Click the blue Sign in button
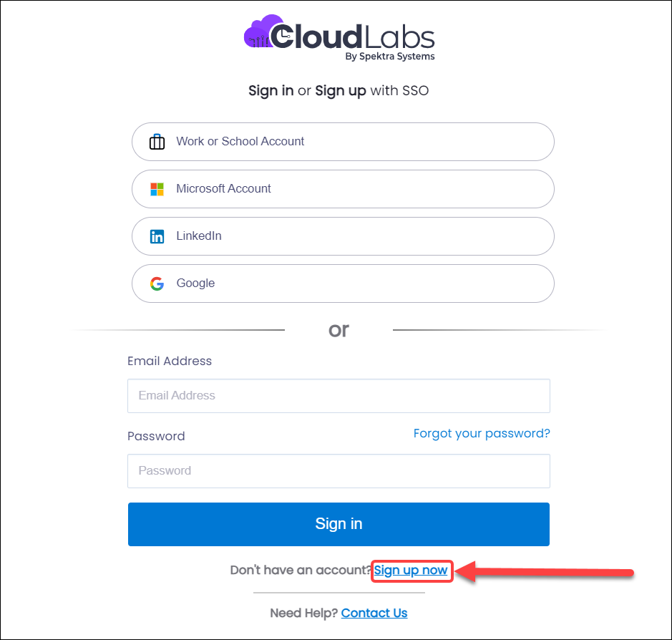The height and width of the screenshot is (640, 672). (x=339, y=524)
